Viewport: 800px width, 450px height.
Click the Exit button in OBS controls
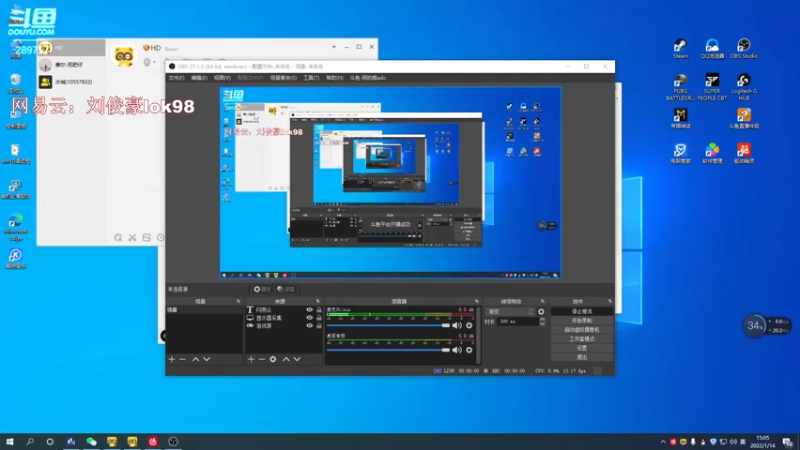[x=582, y=357]
